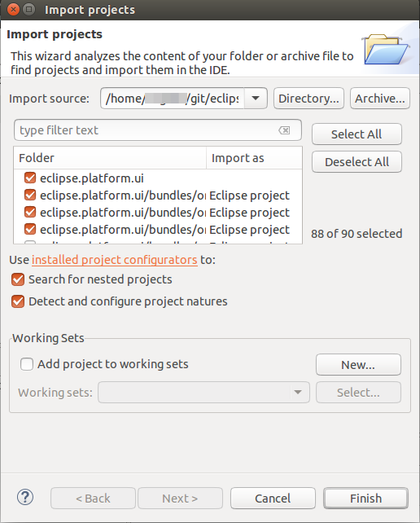Click the Select All button
The height and width of the screenshot is (523, 420).
click(x=357, y=134)
